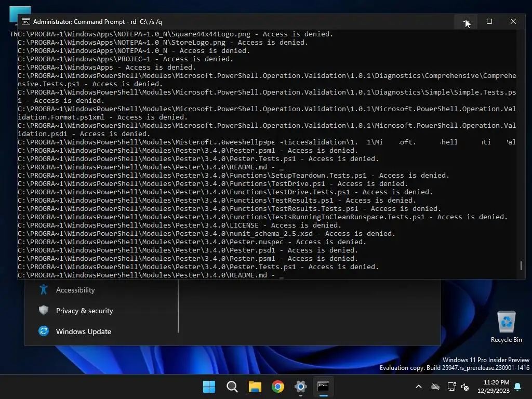Launch File Explorer from taskbar
This screenshot has width=532, height=399.
[x=255, y=387]
